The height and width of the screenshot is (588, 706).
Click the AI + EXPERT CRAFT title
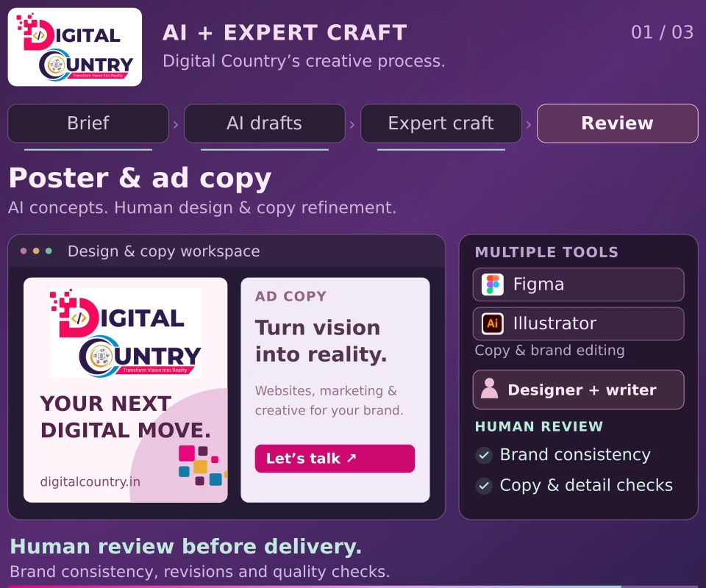pos(285,32)
